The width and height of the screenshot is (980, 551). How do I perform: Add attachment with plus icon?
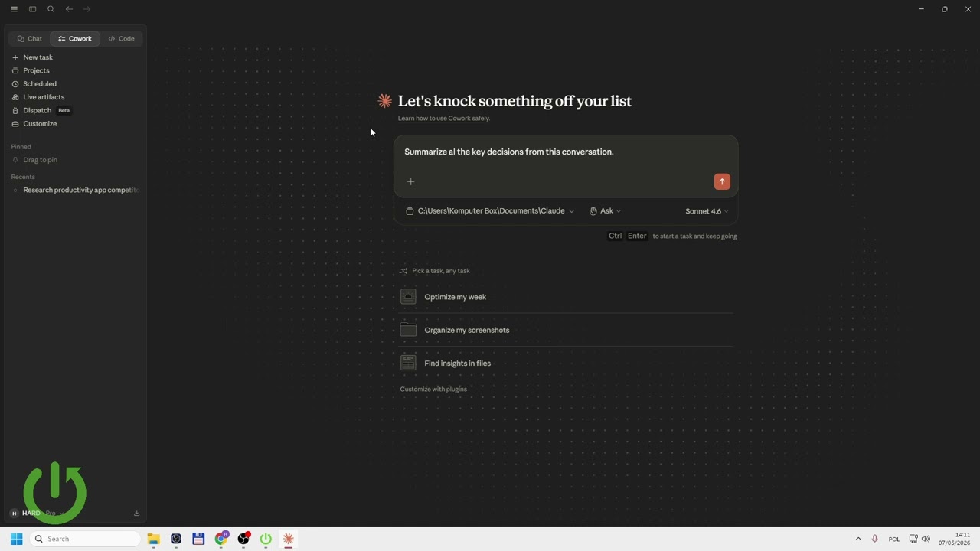pyautogui.click(x=410, y=181)
